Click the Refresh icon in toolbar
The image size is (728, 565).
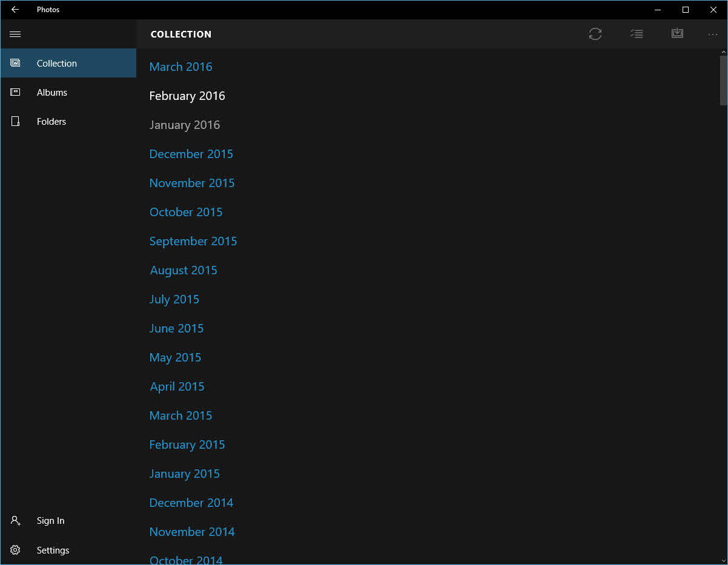[595, 35]
